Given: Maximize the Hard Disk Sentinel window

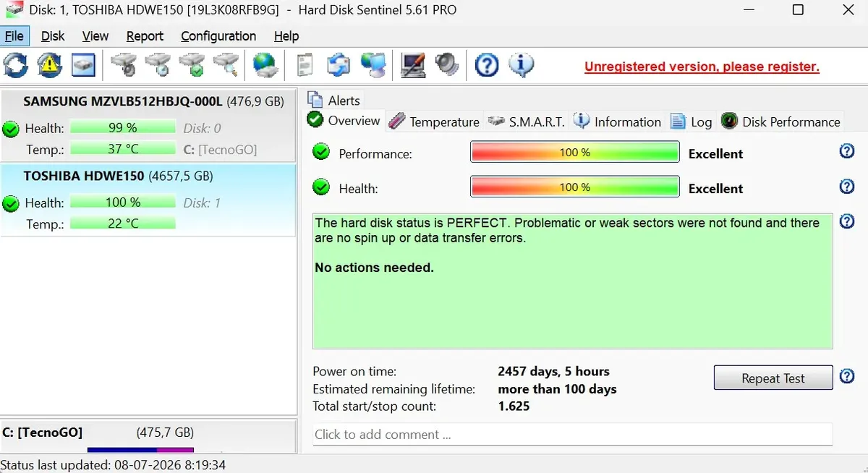Looking at the screenshot, I should pos(798,10).
